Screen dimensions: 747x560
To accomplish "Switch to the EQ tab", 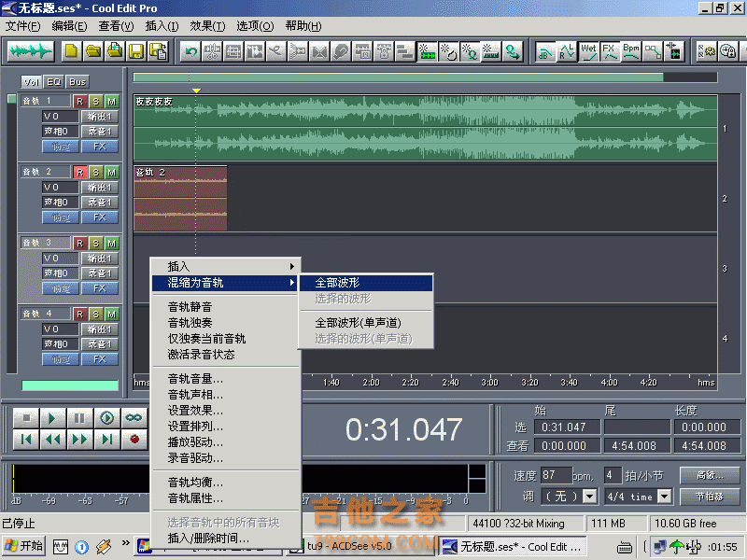I will [x=53, y=82].
